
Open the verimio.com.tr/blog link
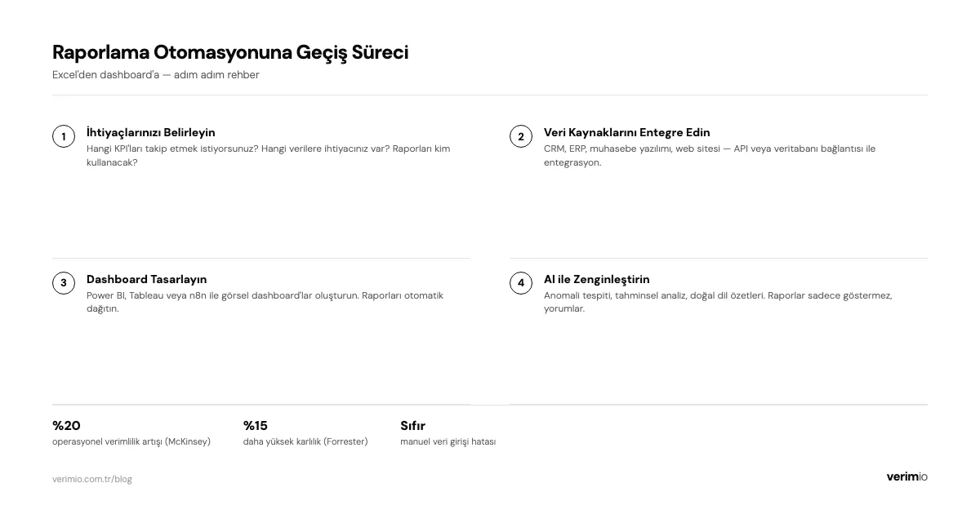(x=92, y=479)
